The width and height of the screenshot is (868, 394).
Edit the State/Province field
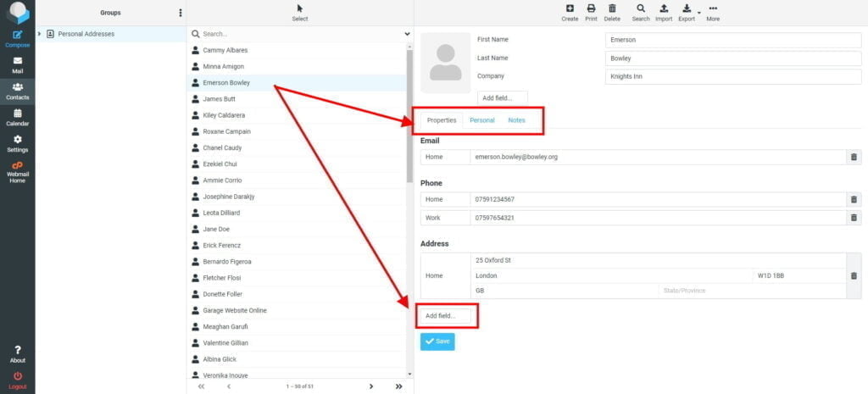tap(752, 291)
